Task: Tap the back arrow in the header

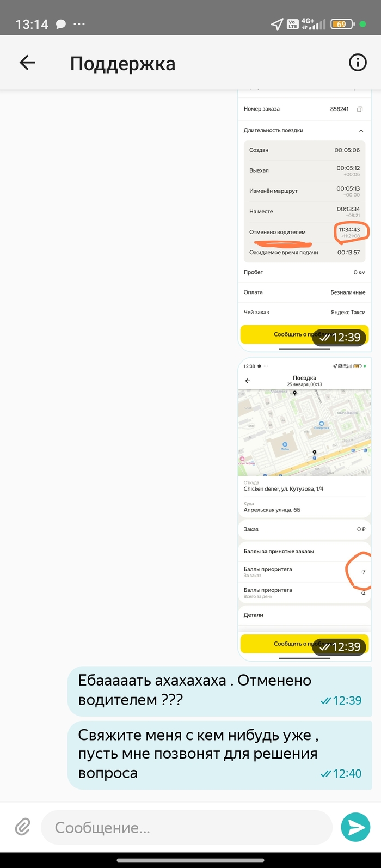Action: (27, 63)
